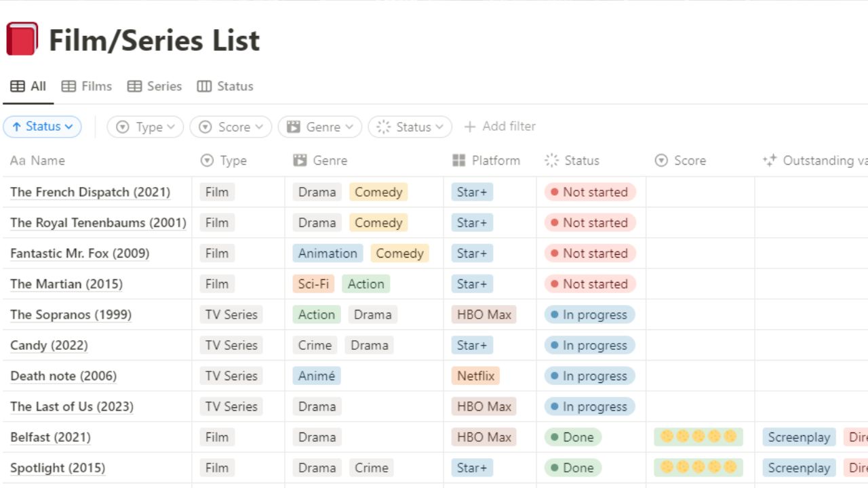The height and width of the screenshot is (488, 868).
Task: Open the Type filter dropdown
Action: pyautogui.click(x=144, y=126)
